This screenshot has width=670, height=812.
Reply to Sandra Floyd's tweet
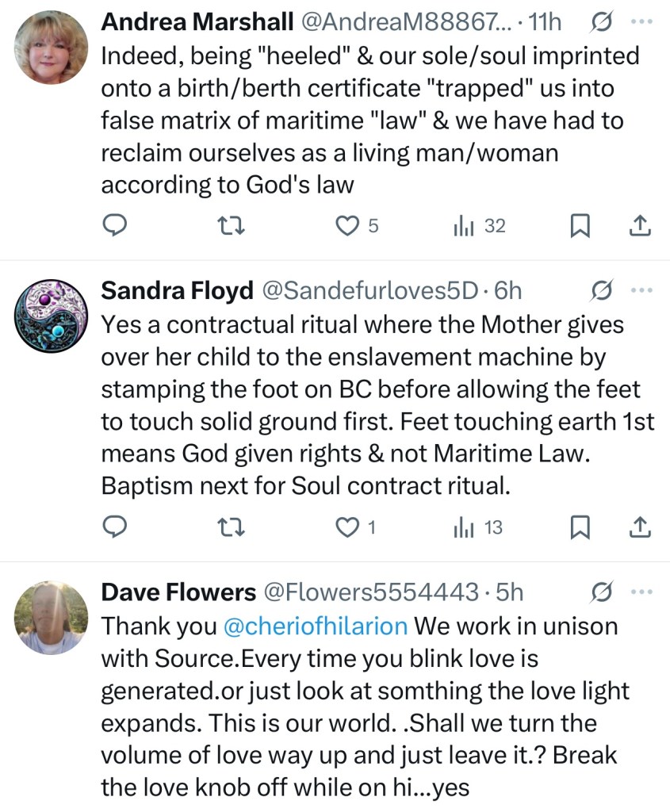click(x=116, y=527)
